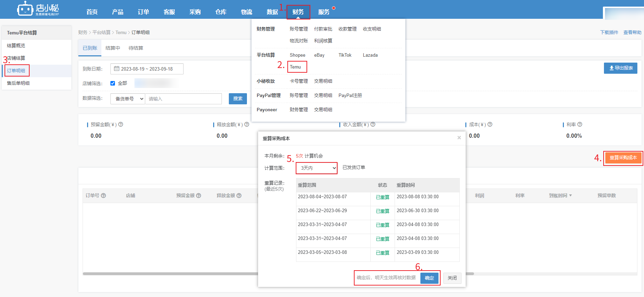
Task: Click help icon next to 释放金额(¥) summary
Action: [x=247, y=125]
